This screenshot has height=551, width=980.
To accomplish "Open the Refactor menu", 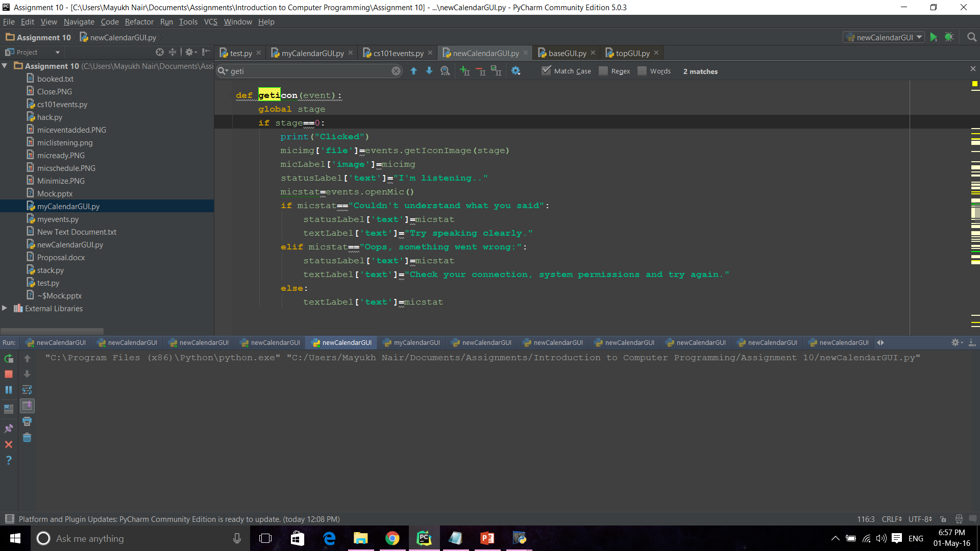I will [139, 21].
